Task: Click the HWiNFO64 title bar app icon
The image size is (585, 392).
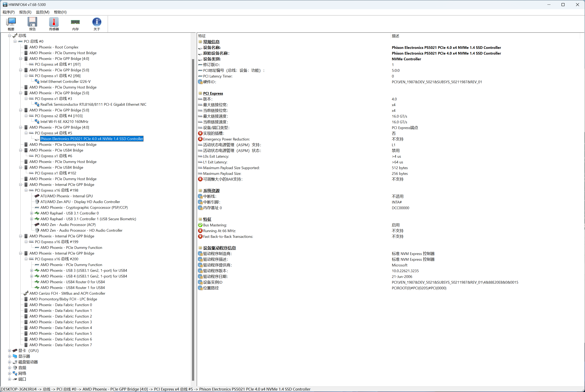Action: 5,4
